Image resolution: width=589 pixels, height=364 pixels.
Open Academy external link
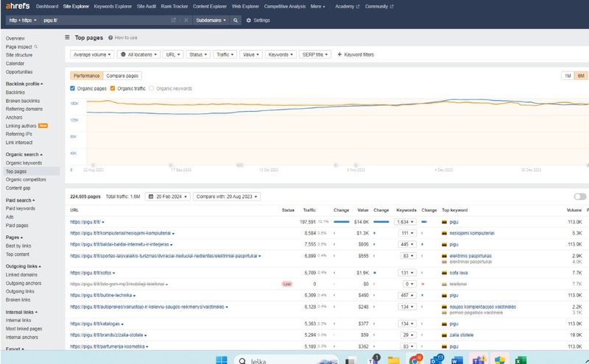coord(347,7)
